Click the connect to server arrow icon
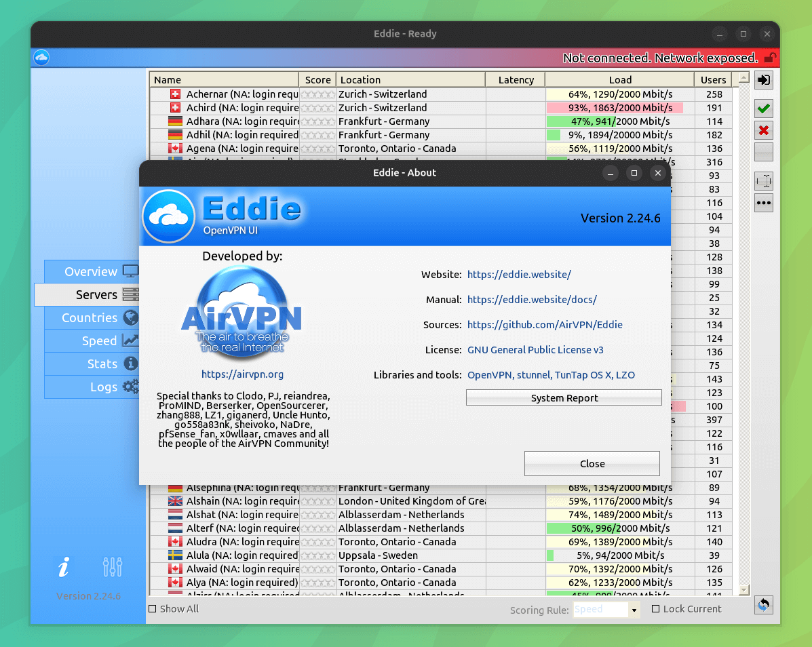812x647 pixels. 764,80
